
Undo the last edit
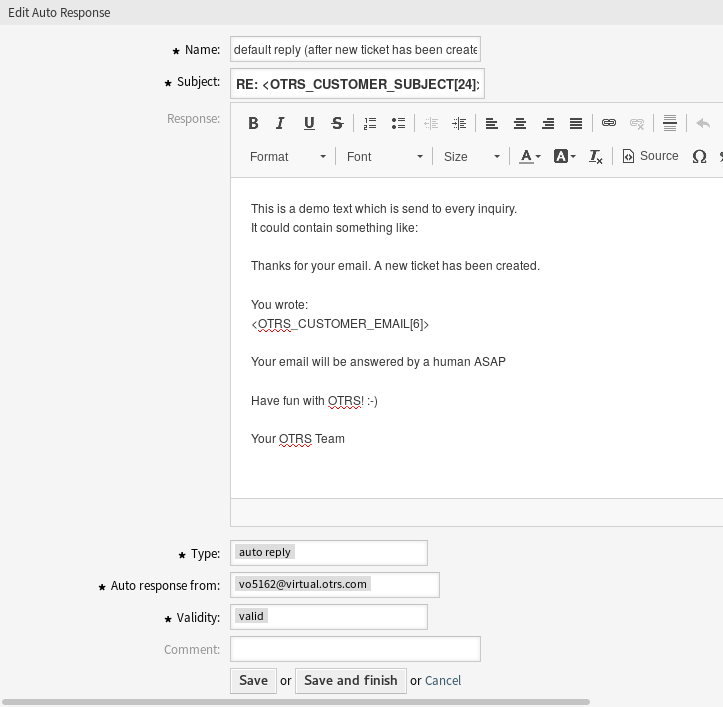[x=703, y=123]
